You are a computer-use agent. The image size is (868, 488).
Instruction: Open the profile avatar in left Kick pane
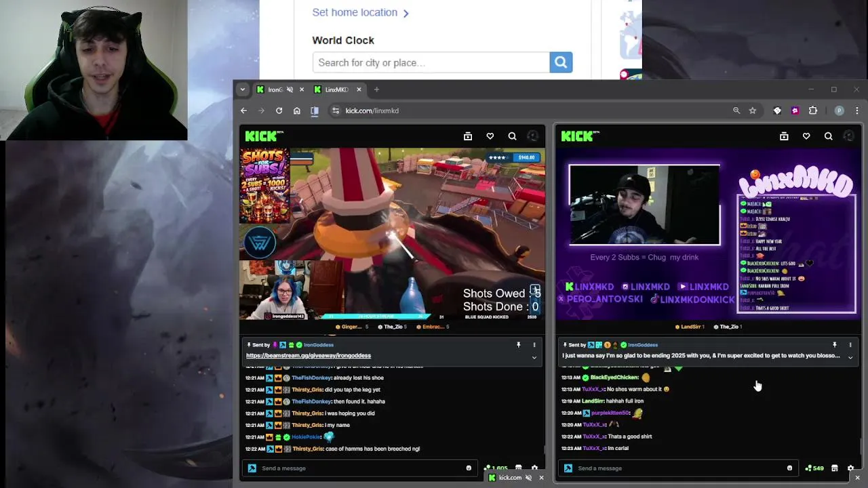click(x=533, y=136)
